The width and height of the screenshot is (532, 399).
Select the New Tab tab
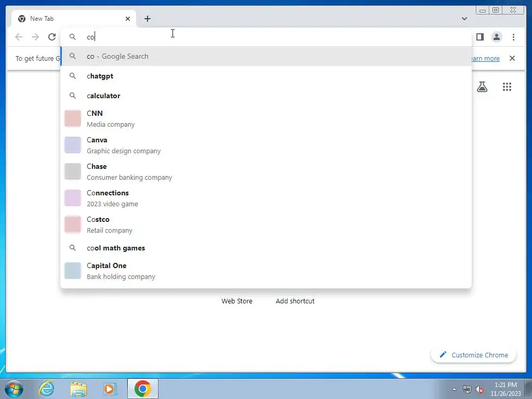point(74,19)
